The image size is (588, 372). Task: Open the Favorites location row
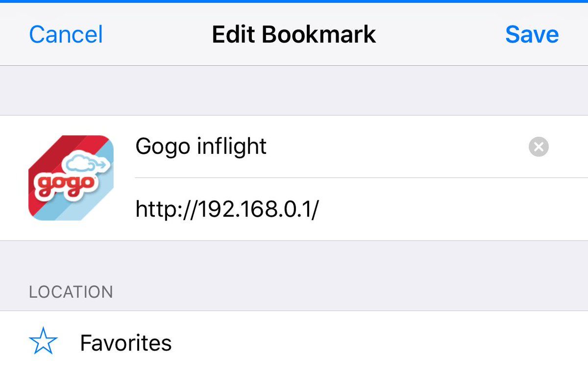point(294,343)
